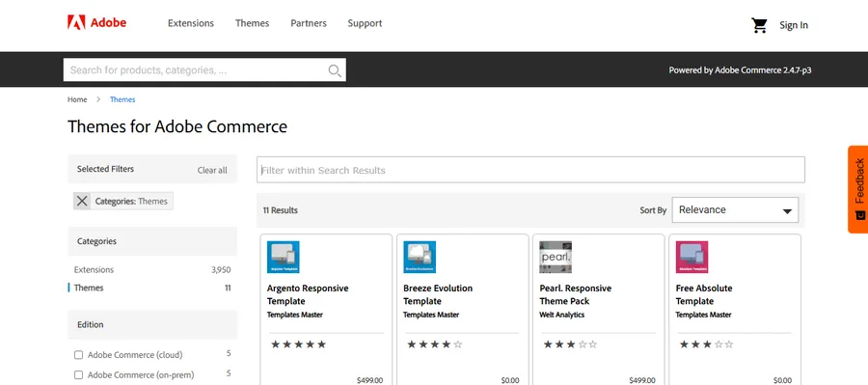Go to Home breadcrumb
Viewport: 868px width, 385px height.
click(x=77, y=99)
